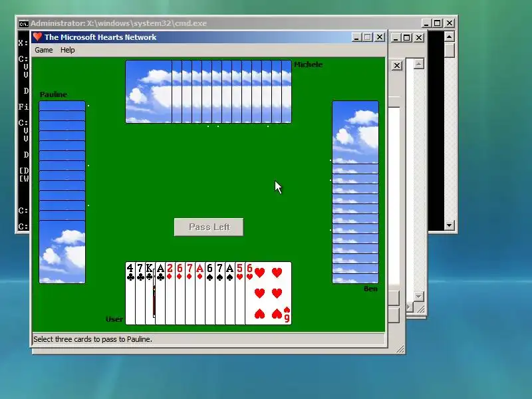Click the inner X button in middle window
The width and height of the screenshot is (532, 399).
click(x=397, y=65)
